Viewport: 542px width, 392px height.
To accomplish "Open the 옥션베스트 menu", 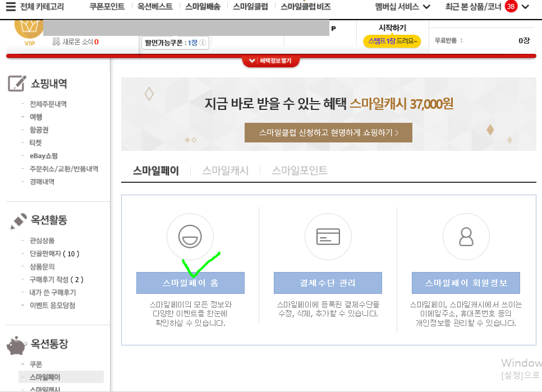I will pos(155,7).
